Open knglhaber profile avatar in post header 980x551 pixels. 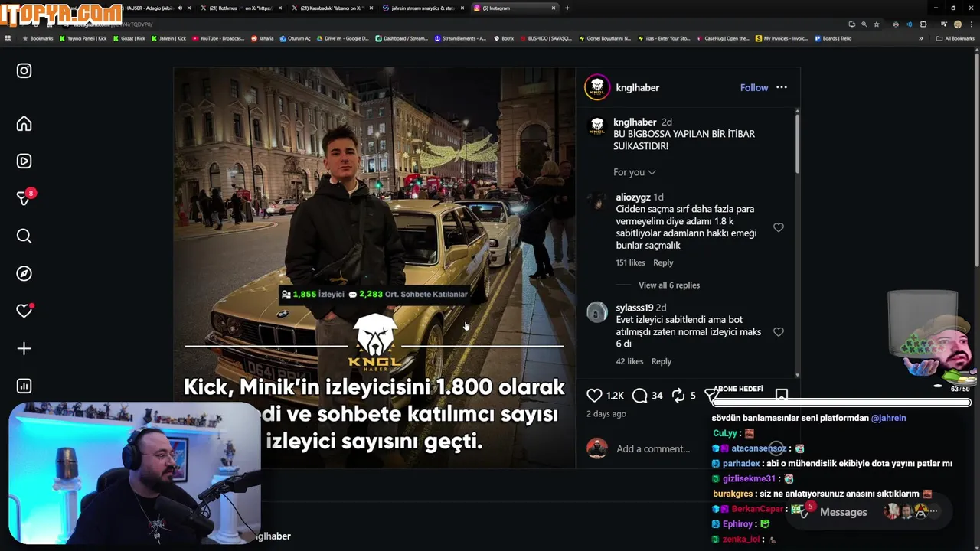pos(597,87)
